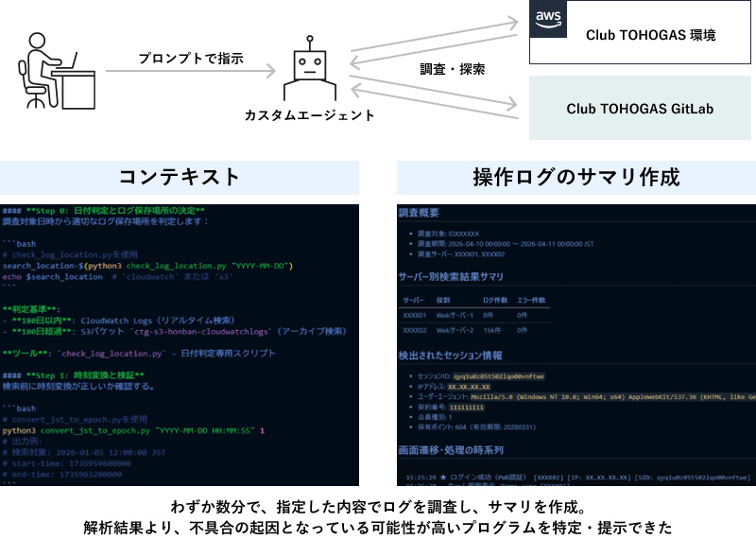Click the comment # check_log_location.pyを使用

[x=70, y=254]
